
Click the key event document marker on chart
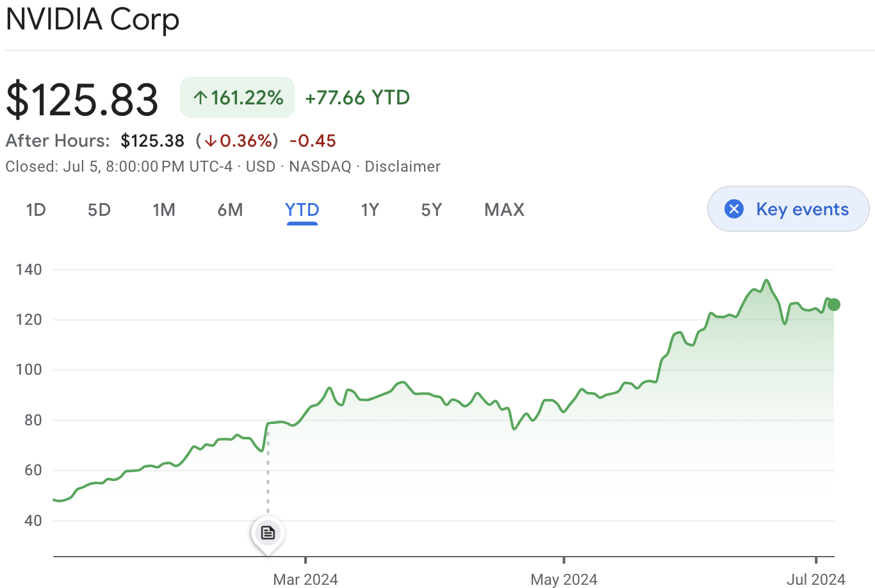point(268,532)
